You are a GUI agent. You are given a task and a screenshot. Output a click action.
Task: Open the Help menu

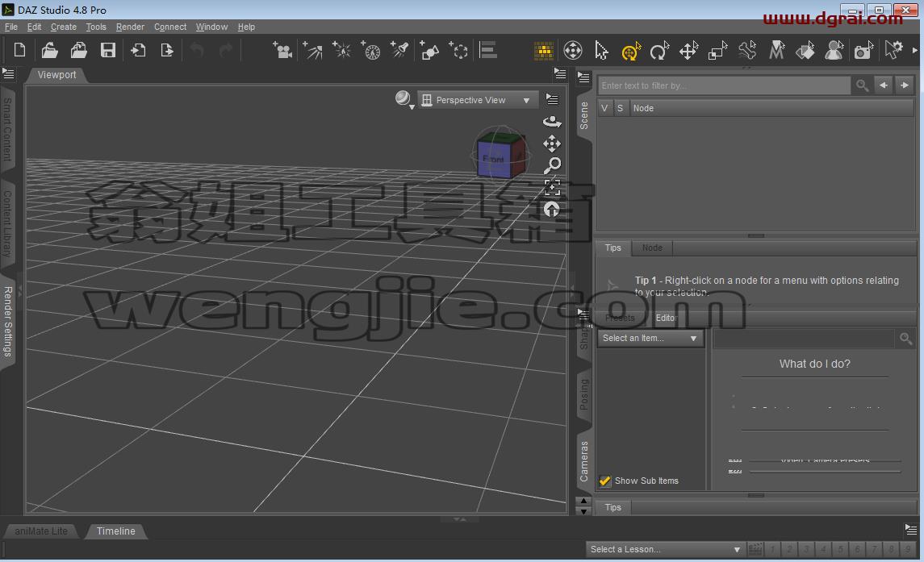246,27
